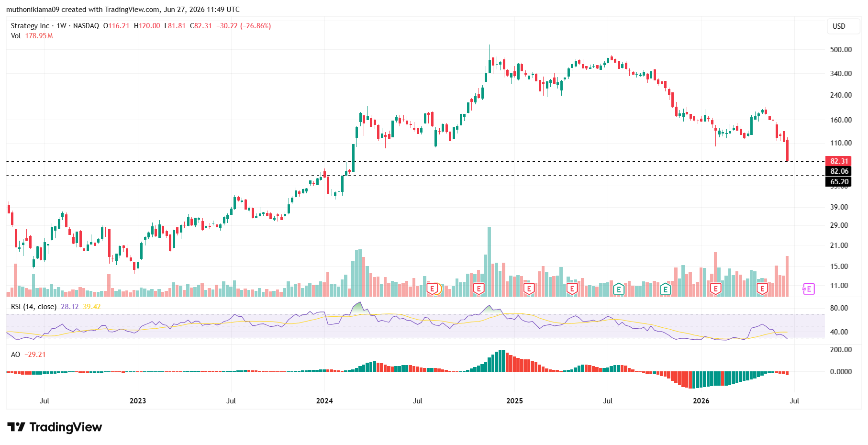The image size is (868, 445).
Task: Click the low value L81.81
Action: click(175, 26)
